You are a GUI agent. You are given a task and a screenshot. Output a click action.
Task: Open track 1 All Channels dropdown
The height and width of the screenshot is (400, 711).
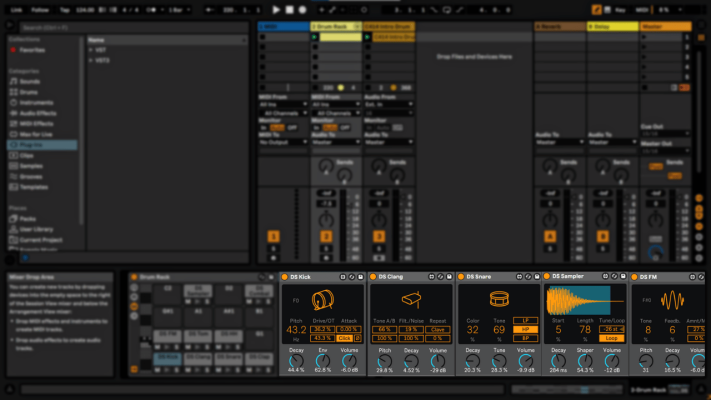point(283,113)
